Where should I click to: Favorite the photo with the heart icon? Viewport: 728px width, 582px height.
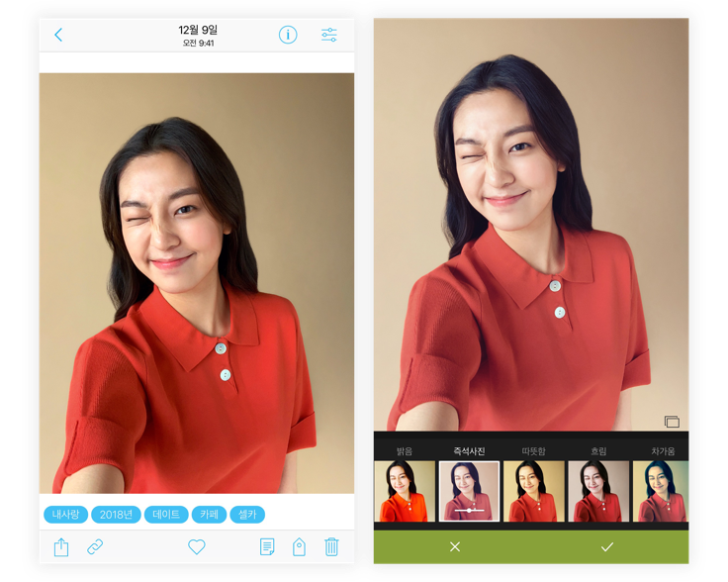(x=197, y=546)
